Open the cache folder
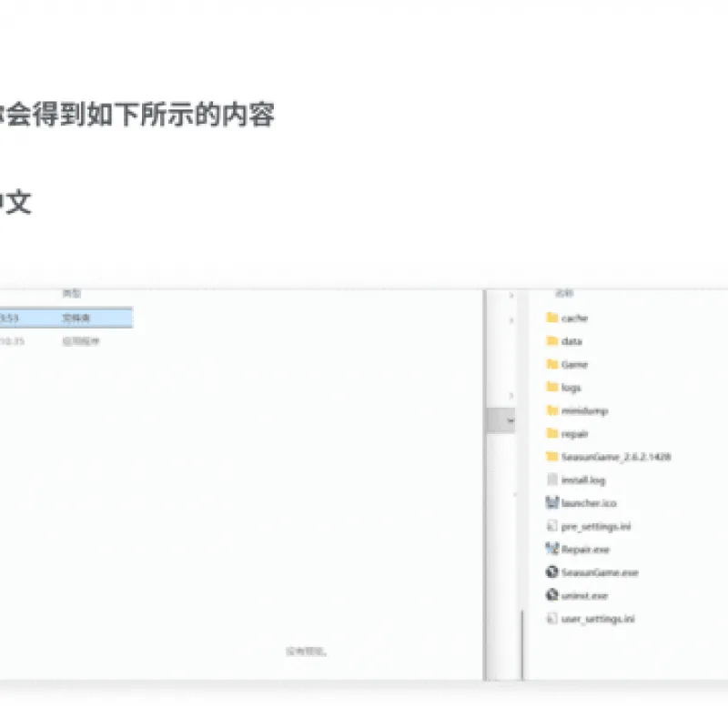728x728 pixels. 567,318
